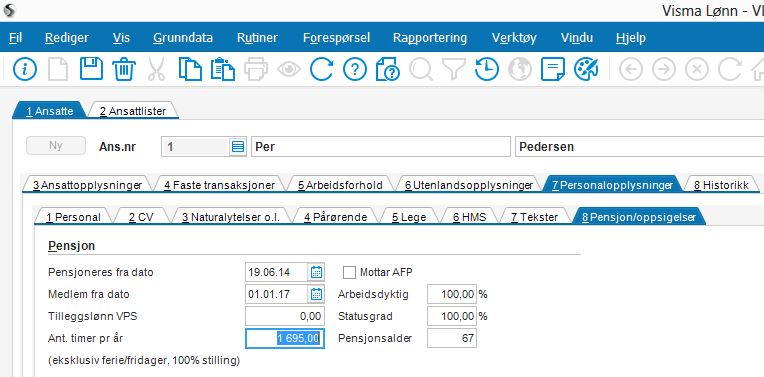Open the 7 Tekster sub-tab
This screenshot has height=377, width=764.
point(534,217)
